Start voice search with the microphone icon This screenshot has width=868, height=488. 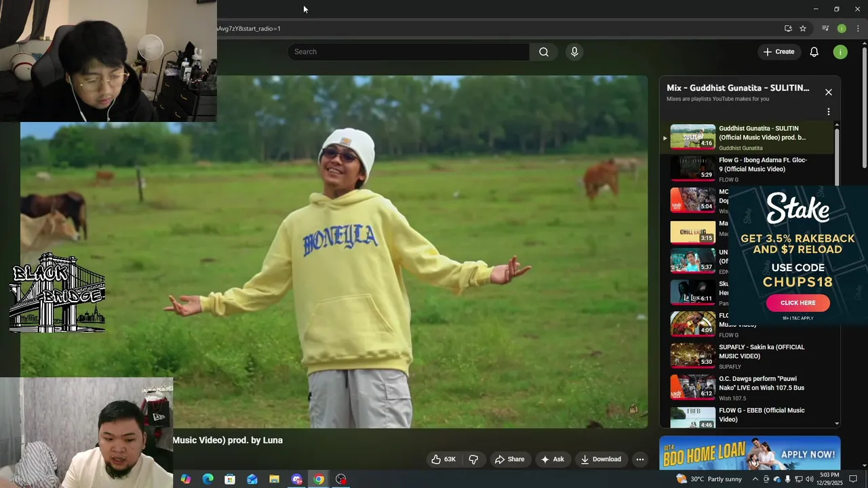tap(574, 52)
